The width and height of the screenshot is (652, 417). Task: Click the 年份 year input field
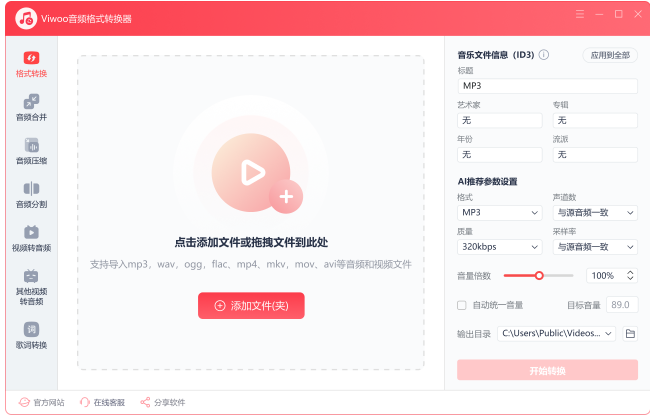pos(499,155)
